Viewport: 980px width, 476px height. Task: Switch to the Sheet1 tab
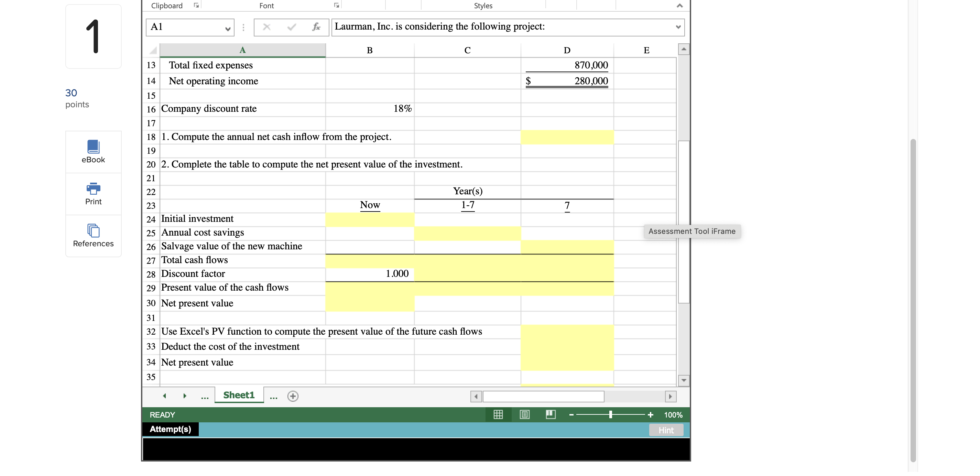[239, 395]
